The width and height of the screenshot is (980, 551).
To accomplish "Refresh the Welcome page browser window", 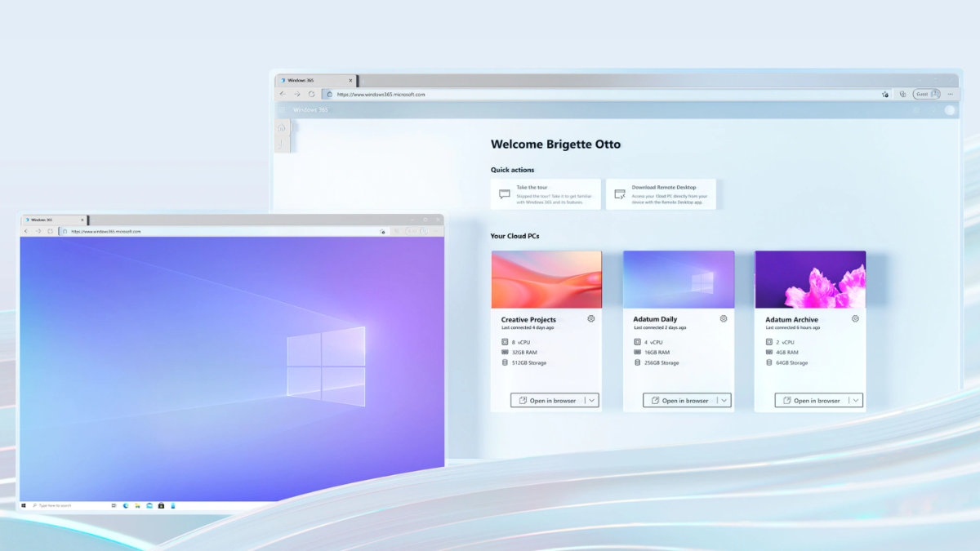I will pos(311,94).
